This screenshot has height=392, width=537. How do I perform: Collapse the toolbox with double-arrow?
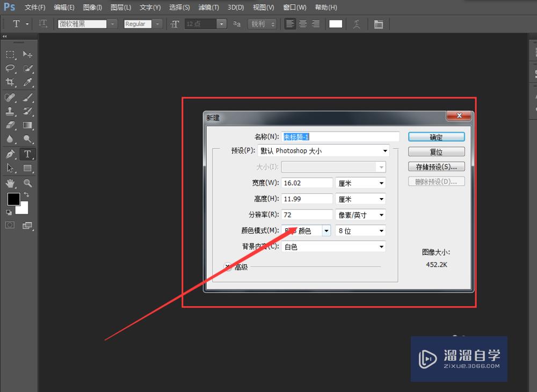click(x=4, y=36)
